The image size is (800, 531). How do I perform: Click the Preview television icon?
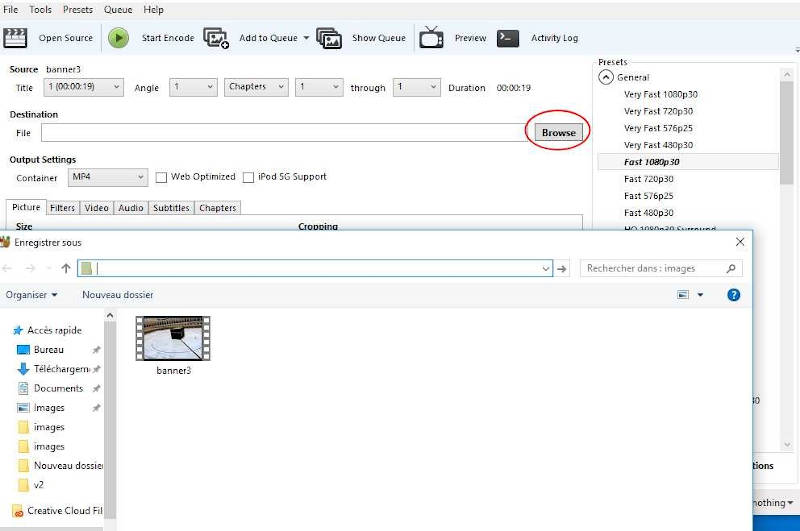click(431, 38)
